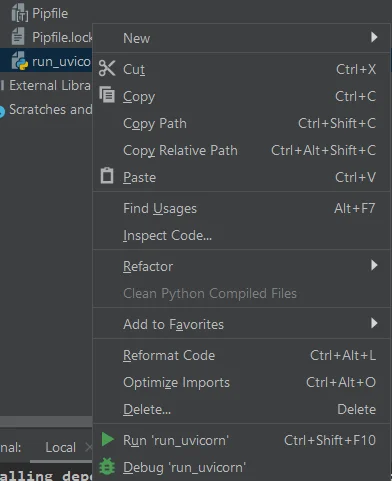
Task: Click the Pipfile file icon
Action: (20, 13)
